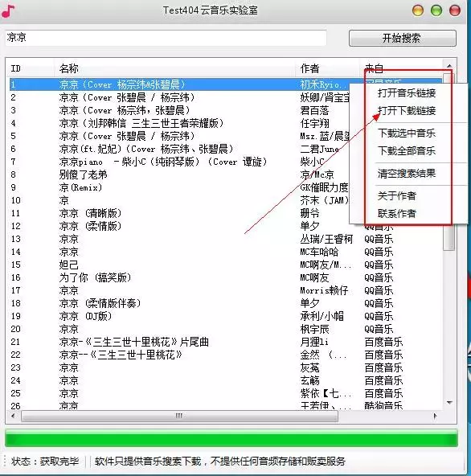Viewport: 471px width, 476px height.
Task: Select row 21 京京-《三生三世十里桃花》片尾曲
Action: click(x=226, y=342)
